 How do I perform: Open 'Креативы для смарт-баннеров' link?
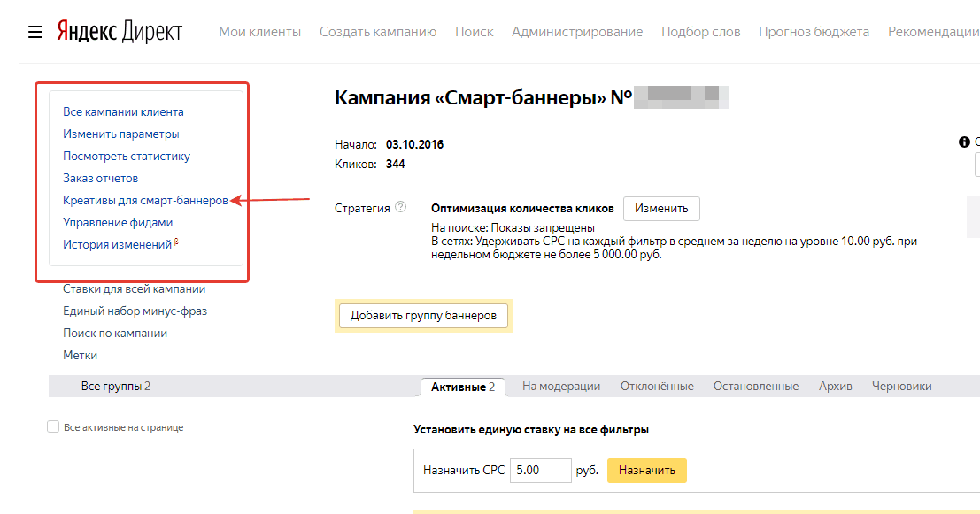(145, 201)
